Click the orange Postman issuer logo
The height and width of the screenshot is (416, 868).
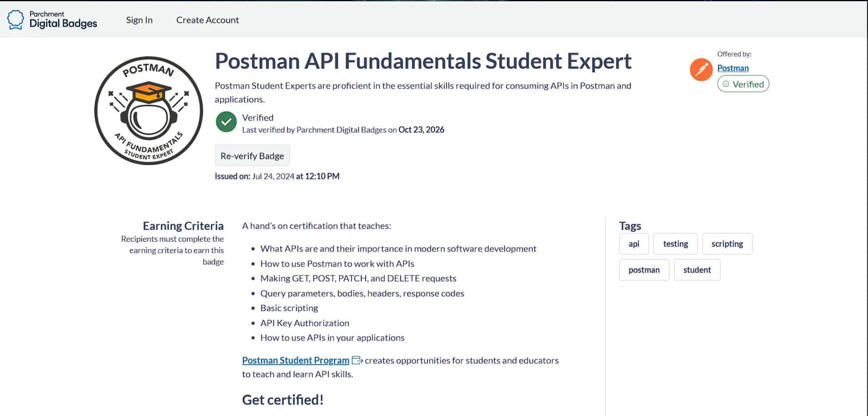(701, 70)
